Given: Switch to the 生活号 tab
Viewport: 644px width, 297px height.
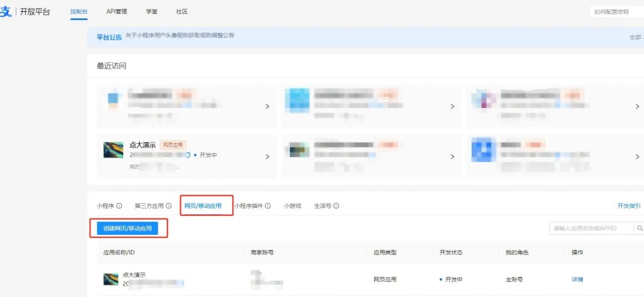Looking at the screenshot, I should tap(323, 206).
